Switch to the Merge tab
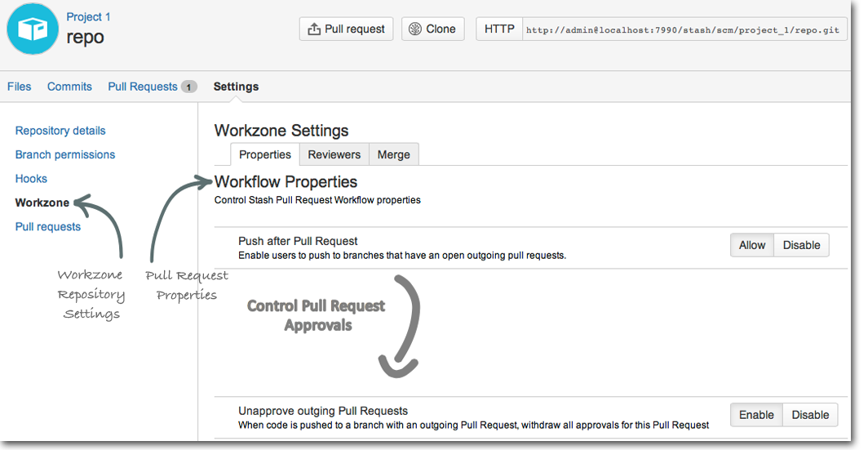 [393, 154]
